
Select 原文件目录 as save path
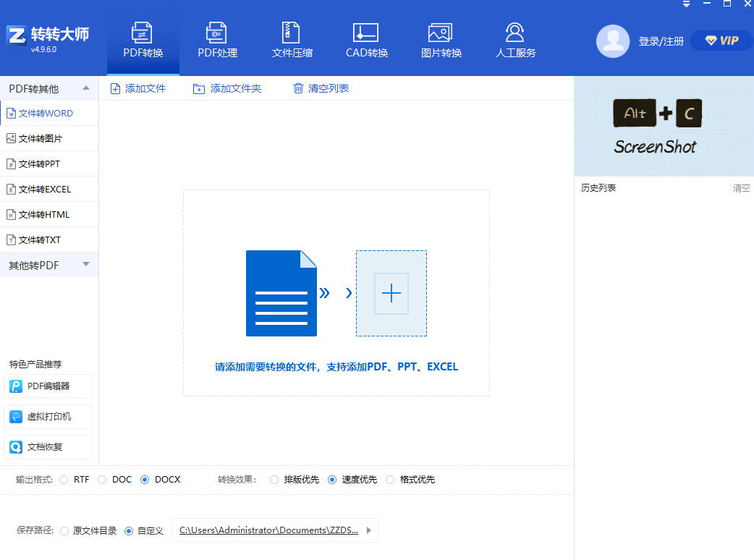point(65,530)
